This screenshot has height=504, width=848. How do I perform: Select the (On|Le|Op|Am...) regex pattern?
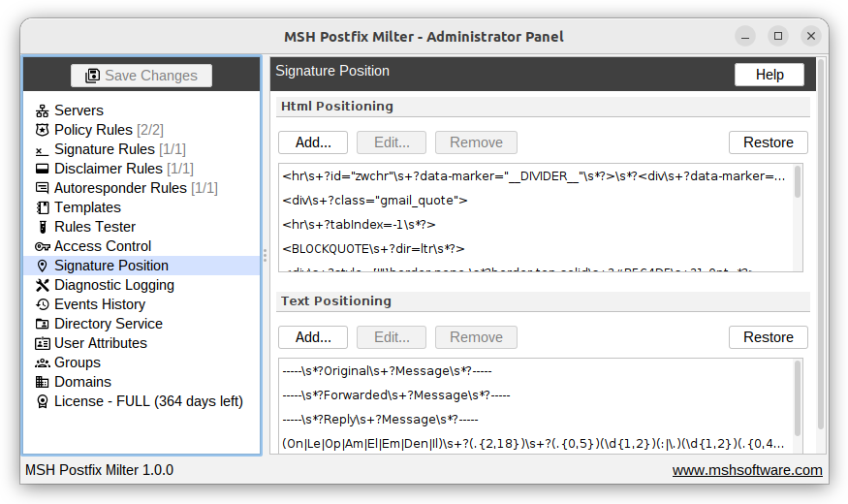click(536, 444)
